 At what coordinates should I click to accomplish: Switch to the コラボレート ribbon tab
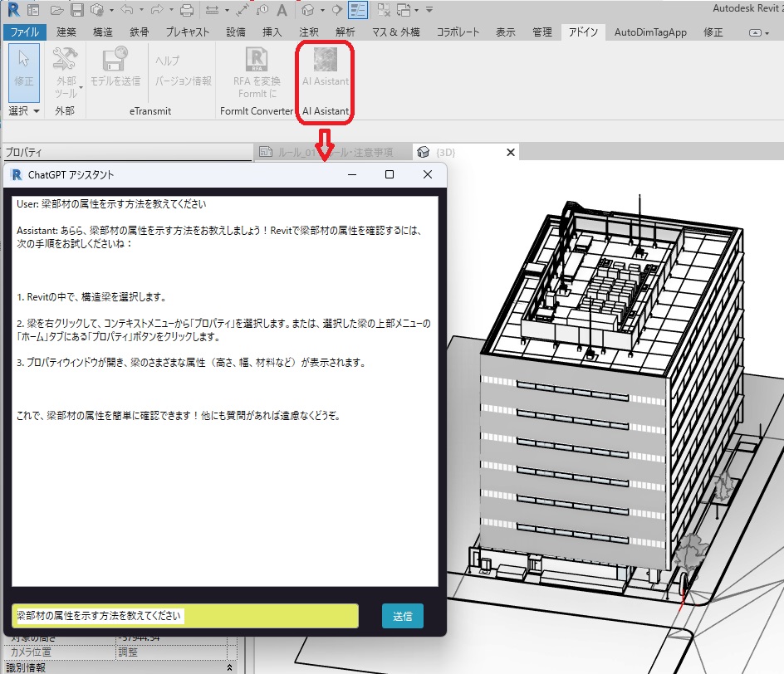[x=458, y=32]
